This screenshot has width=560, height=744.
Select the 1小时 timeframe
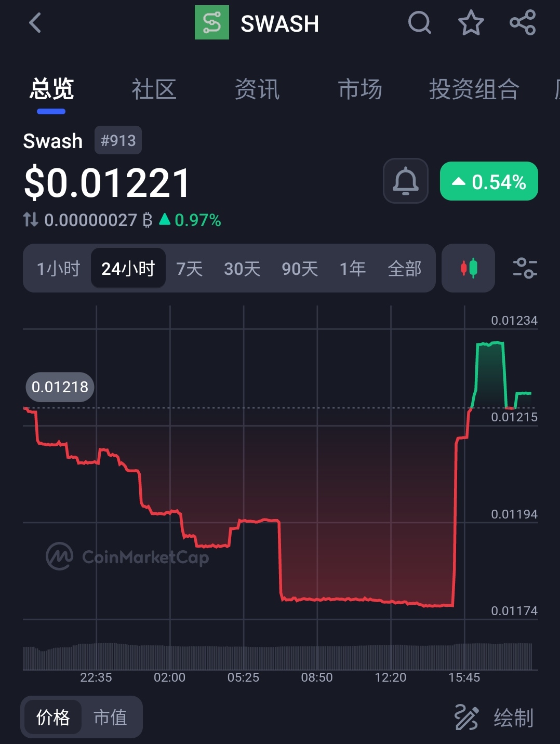coord(58,269)
